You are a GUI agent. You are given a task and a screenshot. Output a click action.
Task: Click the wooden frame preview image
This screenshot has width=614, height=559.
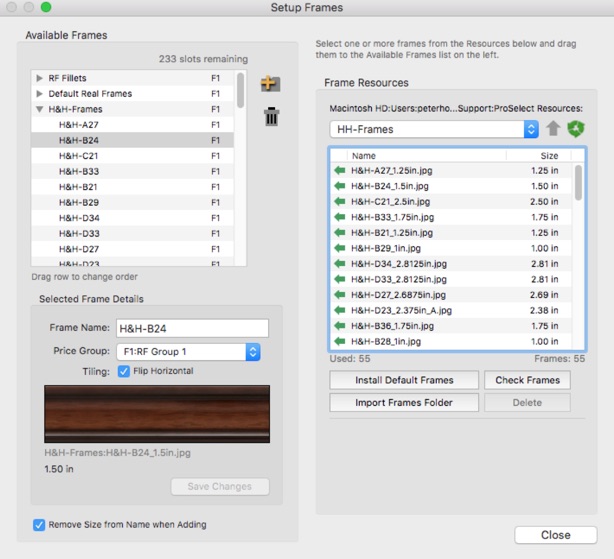pyautogui.click(x=158, y=413)
